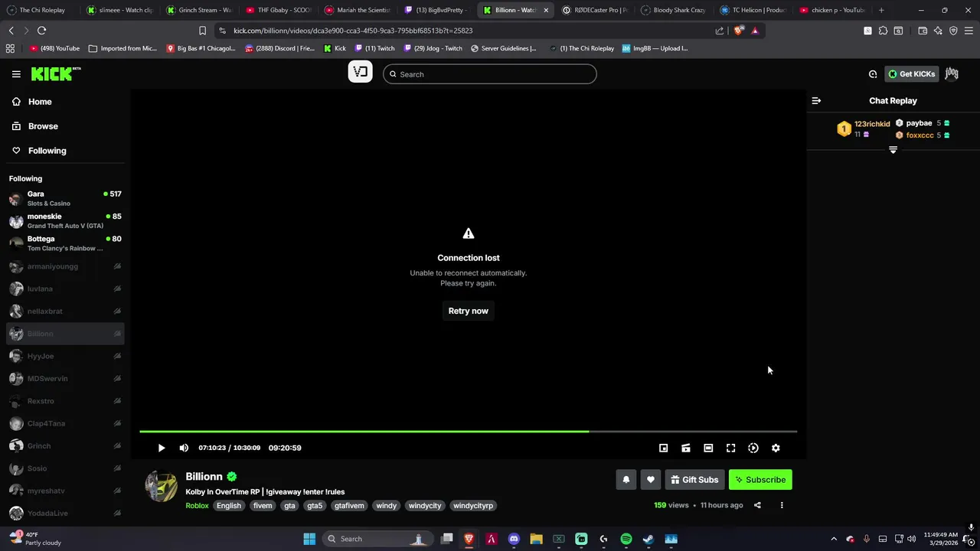Toggle follow with the heart button

pos(651,480)
